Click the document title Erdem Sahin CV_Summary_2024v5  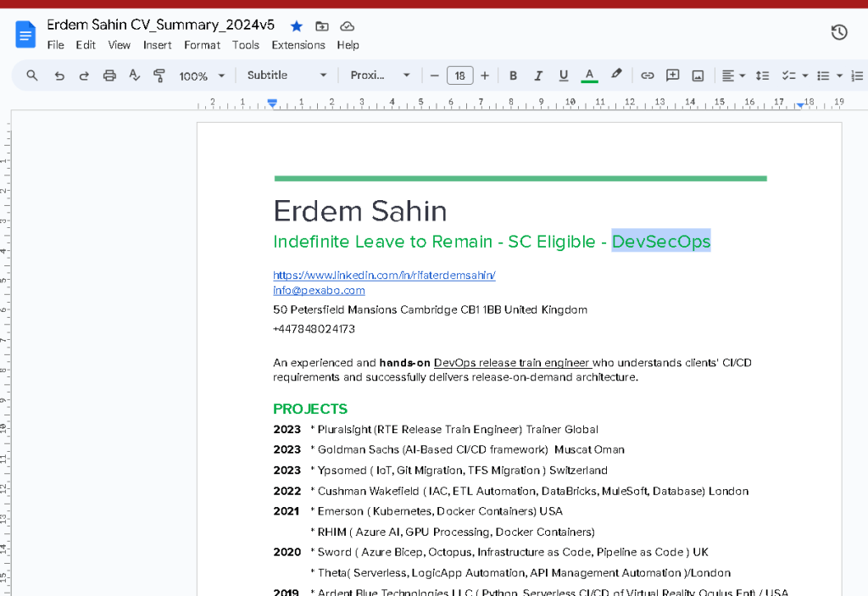pyautogui.click(x=160, y=25)
